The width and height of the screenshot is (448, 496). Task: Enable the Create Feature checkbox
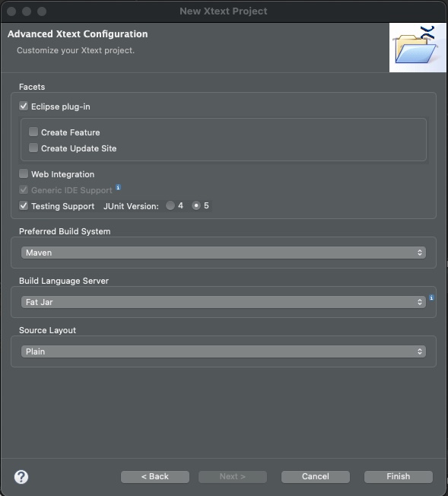33,132
